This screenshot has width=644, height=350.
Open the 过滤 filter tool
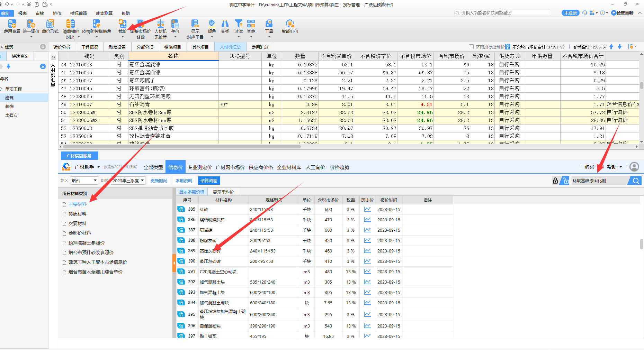pos(239,26)
